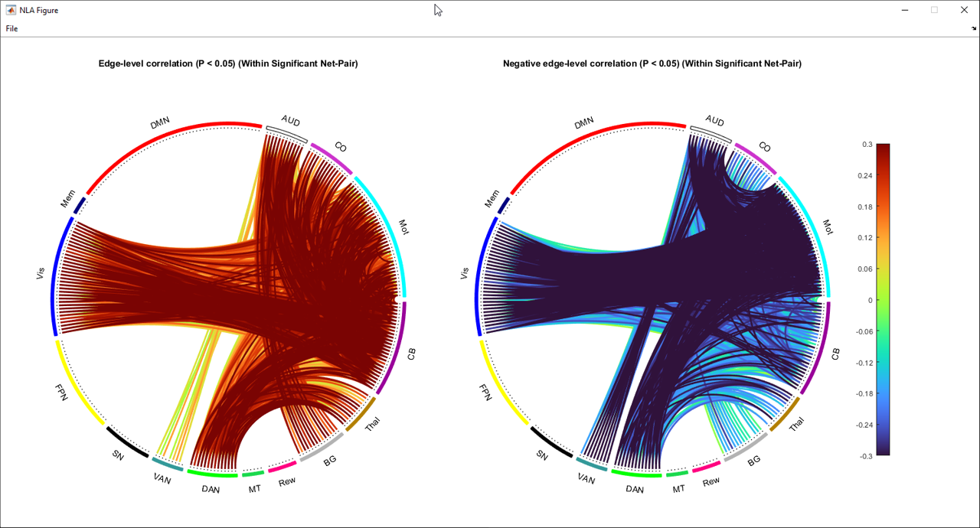
Task: Click the -0.12 tick label on the colorbar
Action: point(864,362)
